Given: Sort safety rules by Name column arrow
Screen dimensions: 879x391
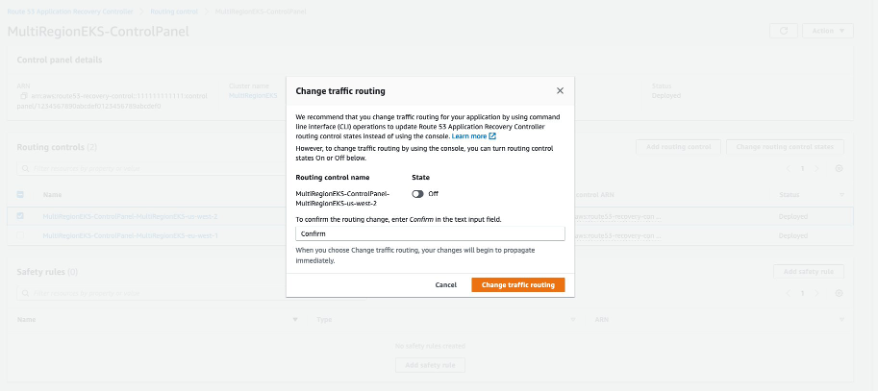Looking at the screenshot, I should click(295, 320).
